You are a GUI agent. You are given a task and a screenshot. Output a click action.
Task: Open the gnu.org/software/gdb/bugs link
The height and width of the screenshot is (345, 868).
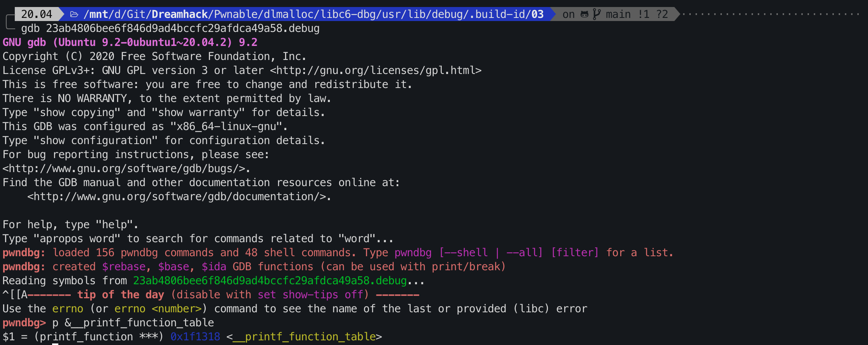[124, 169]
